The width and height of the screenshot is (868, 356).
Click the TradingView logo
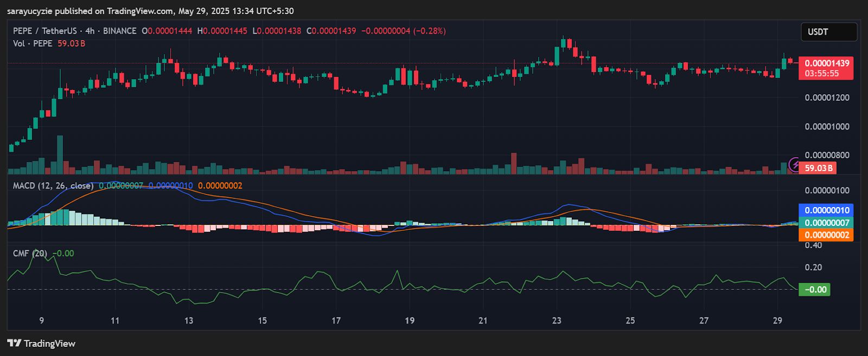click(41, 344)
